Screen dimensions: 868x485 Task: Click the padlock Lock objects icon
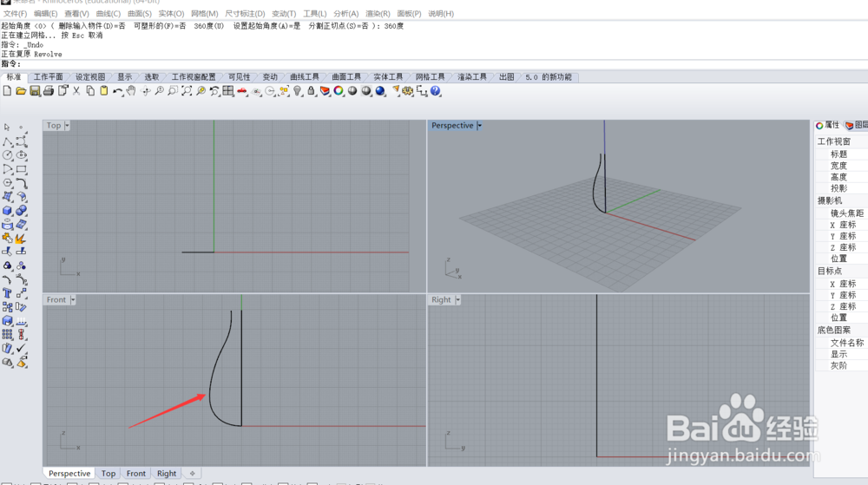[x=311, y=91]
